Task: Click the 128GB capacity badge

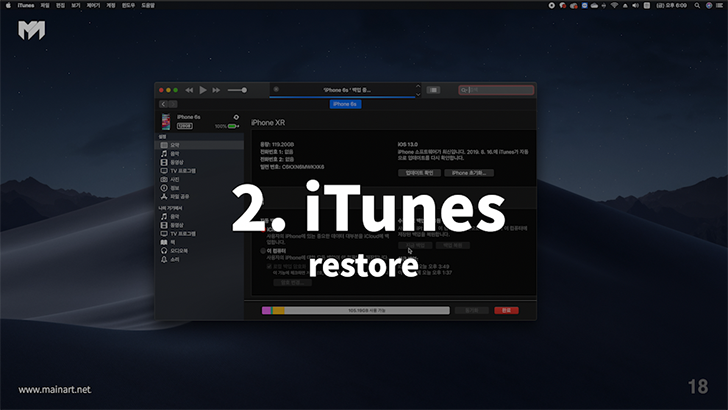Action: pos(184,126)
